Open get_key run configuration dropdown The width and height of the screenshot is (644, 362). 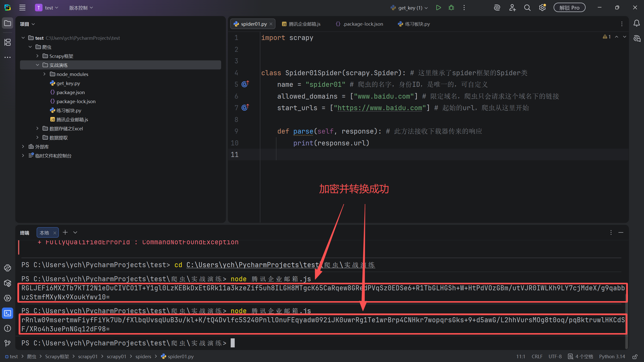409,8
